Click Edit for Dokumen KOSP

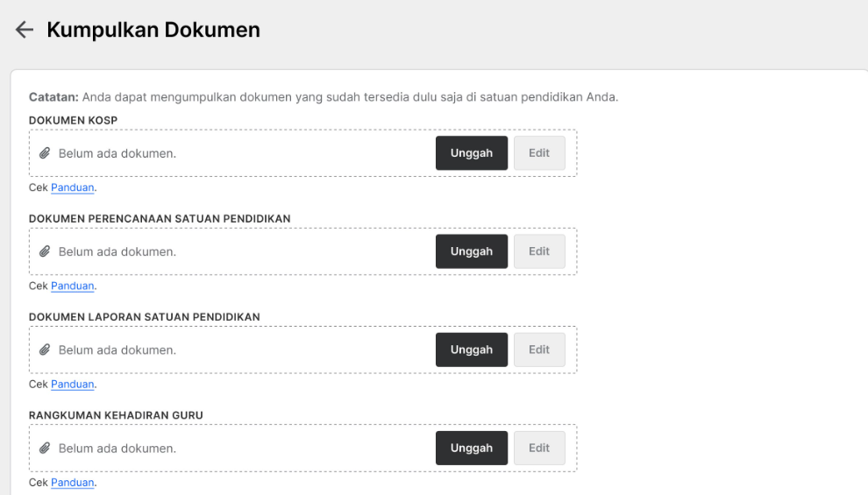click(x=539, y=153)
